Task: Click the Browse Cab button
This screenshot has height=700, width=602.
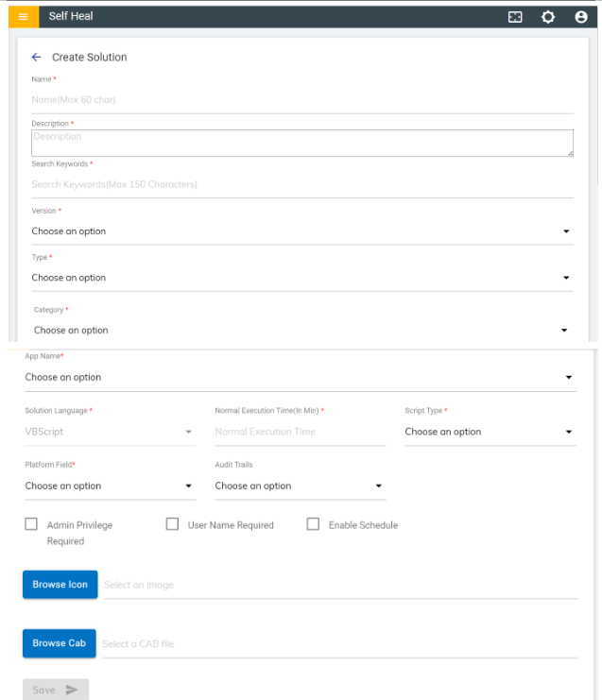Action: (59, 643)
